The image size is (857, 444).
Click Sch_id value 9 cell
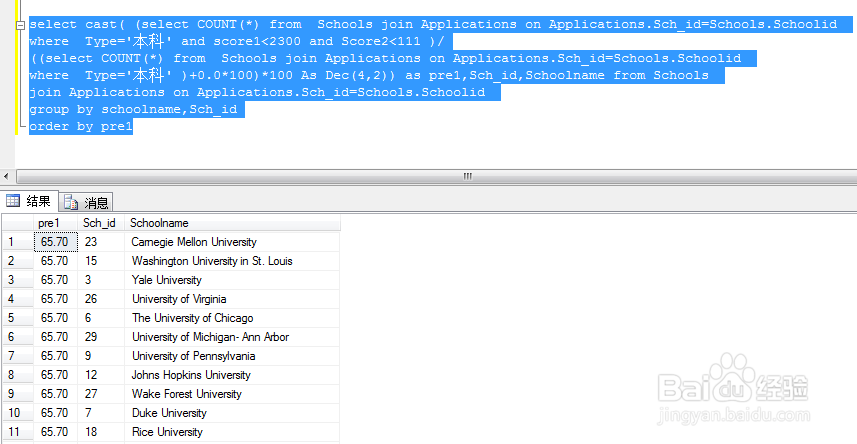[x=101, y=356]
